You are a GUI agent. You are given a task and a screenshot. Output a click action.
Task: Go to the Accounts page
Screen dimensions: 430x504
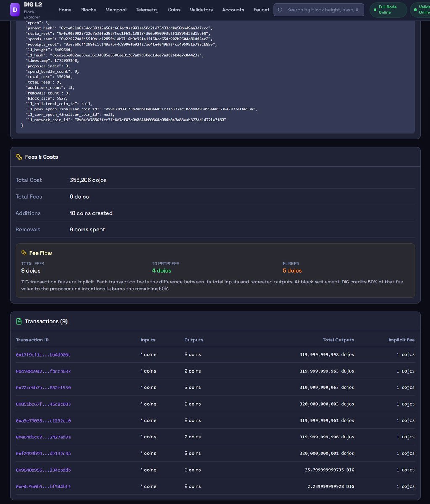click(233, 10)
